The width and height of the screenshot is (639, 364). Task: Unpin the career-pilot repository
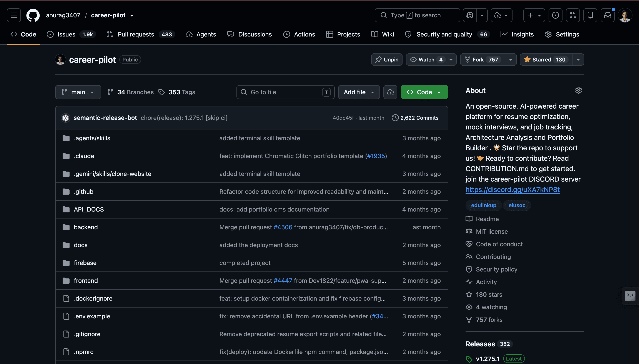point(387,60)
